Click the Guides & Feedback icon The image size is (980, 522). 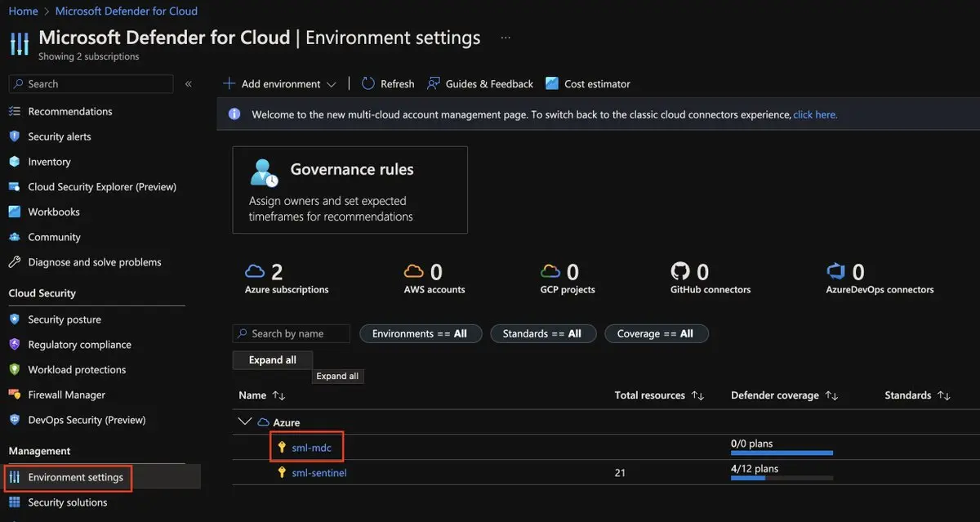point(434,83)
